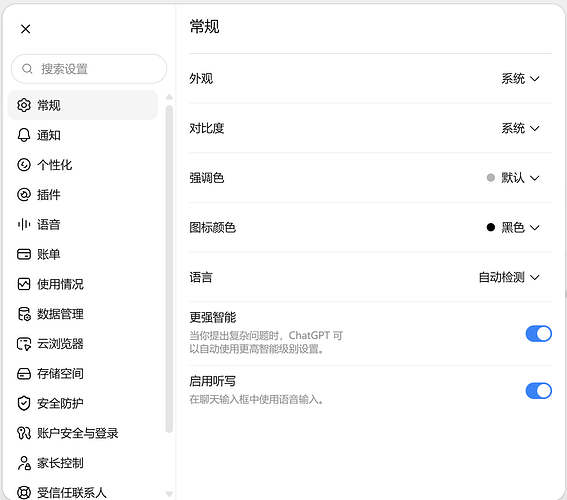Select the 云浏览器 icon
The width and height of the screenshot is (567, 500).
24,344
